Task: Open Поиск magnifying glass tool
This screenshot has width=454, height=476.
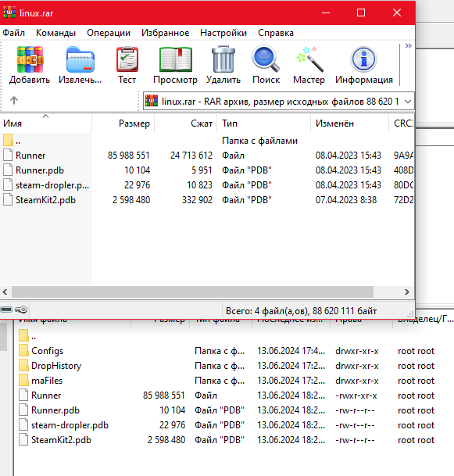Action: (266, 59)
